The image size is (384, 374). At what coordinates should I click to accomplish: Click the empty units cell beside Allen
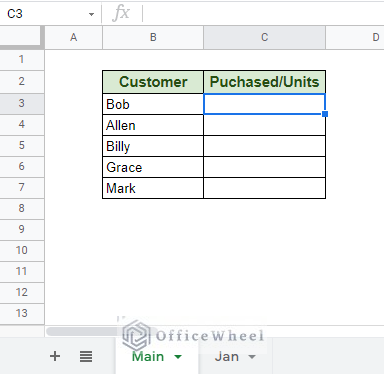(264, 125)
